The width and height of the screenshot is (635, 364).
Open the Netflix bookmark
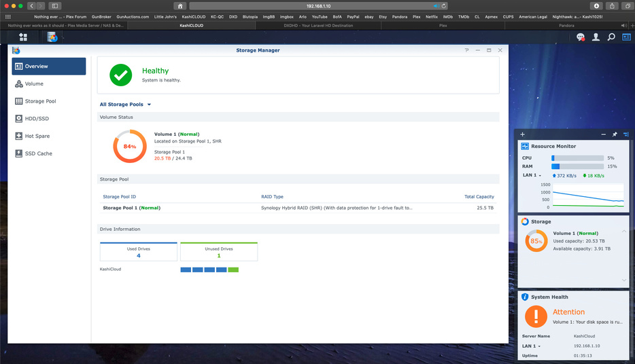click(x=431, y=16)
